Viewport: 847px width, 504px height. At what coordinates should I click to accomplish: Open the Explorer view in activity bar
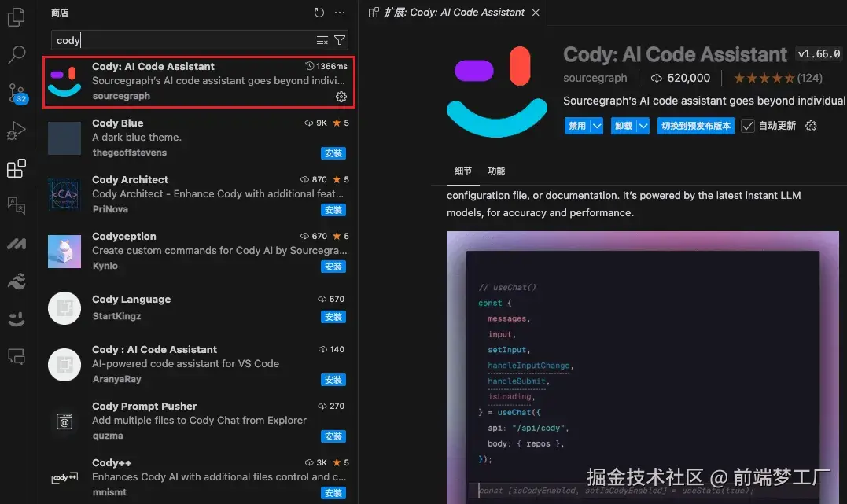point(17,17)
